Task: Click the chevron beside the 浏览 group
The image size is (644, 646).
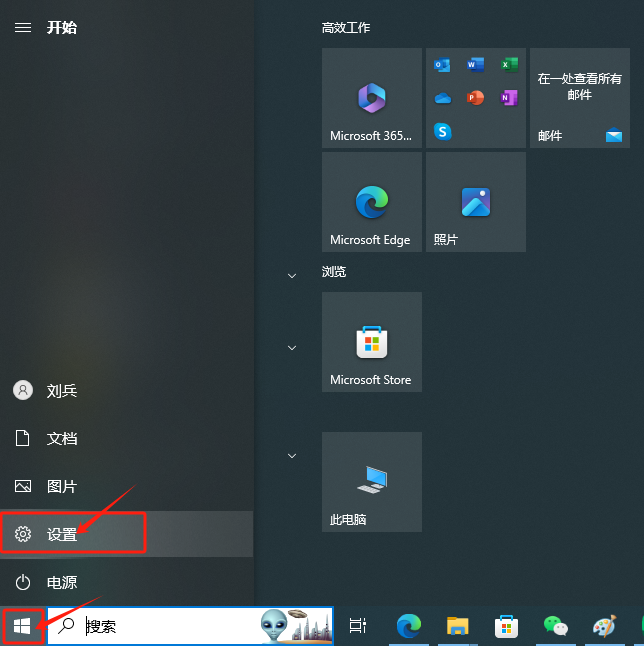Action: pyautogui.click(x=292, y=275)
